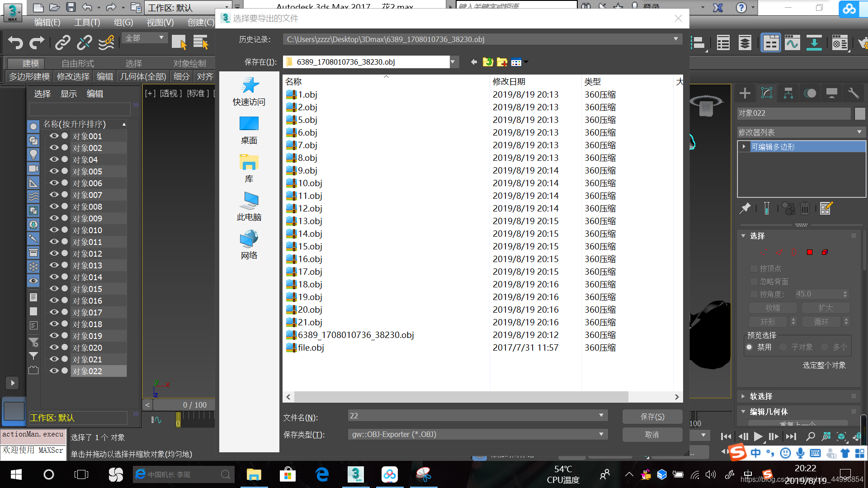This screenshot has width=868, height=488.
Task: Click the Remove Modifier trash icon
Action: click(805, 208)
